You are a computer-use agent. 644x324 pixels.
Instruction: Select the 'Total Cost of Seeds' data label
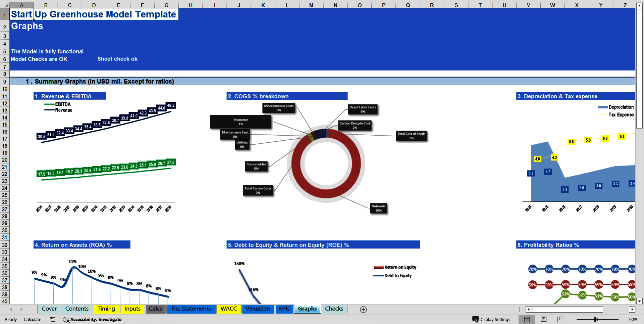(411, 136)
